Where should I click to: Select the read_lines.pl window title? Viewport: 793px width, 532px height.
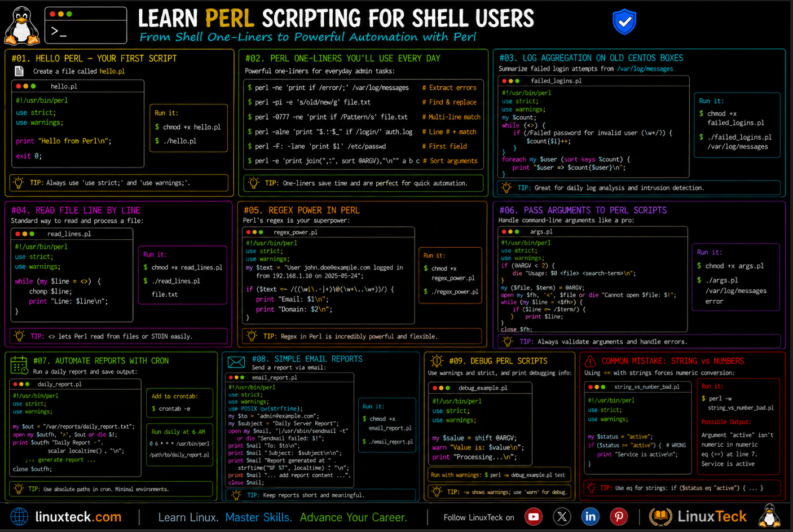click(69, 234)
